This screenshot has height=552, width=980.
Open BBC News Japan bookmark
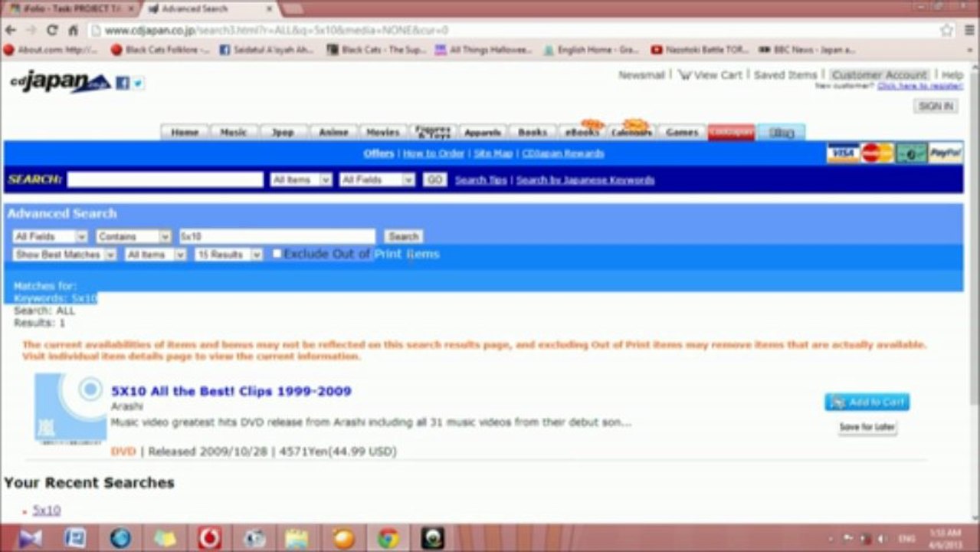pos(807,50)
